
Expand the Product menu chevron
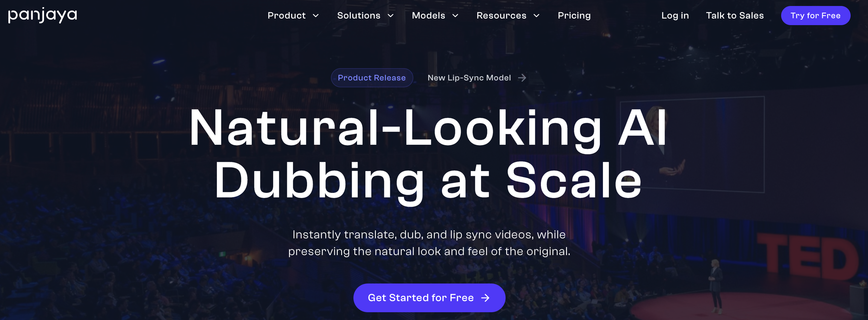316,16
